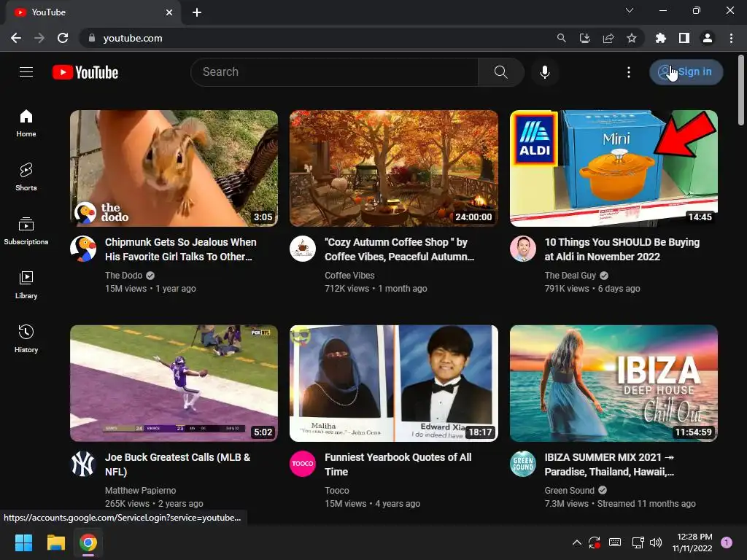The width and height of the screenshot is (747, 560).
Task: Open a new browser tab
Action: (x=197, y=12)
